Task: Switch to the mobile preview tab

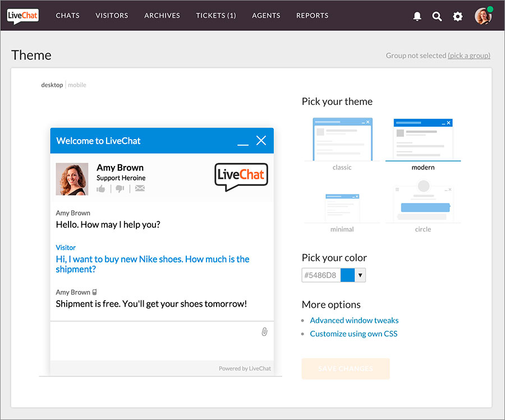Action: 77,85
